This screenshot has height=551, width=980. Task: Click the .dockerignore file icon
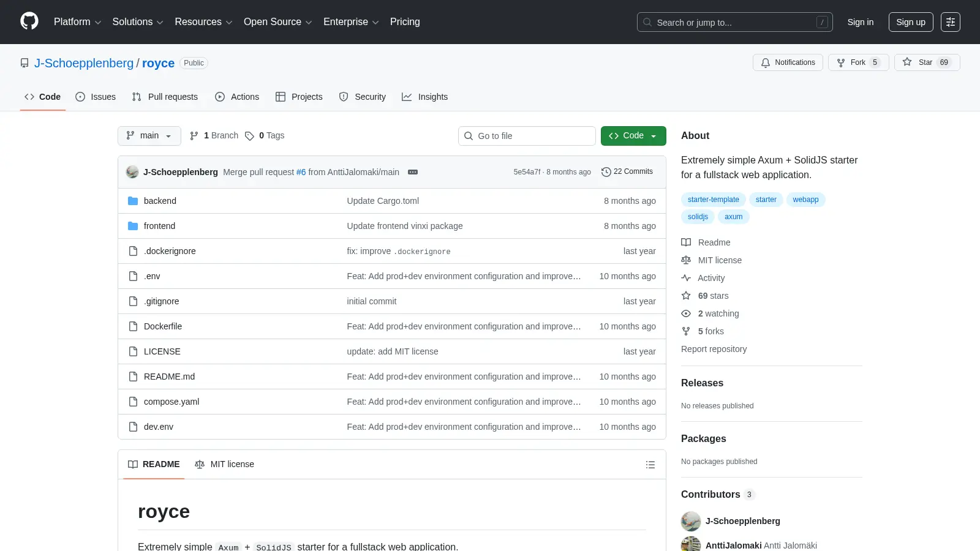click(x=133, y=251)
